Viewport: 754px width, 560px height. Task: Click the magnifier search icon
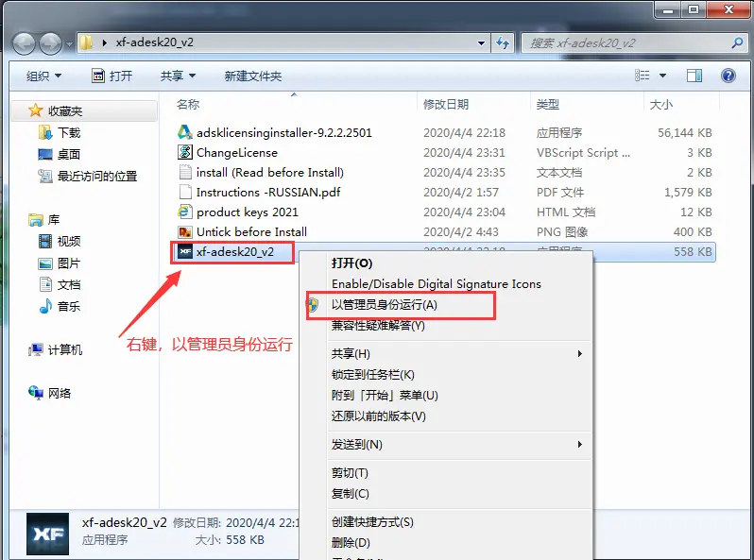click(737, 43)
